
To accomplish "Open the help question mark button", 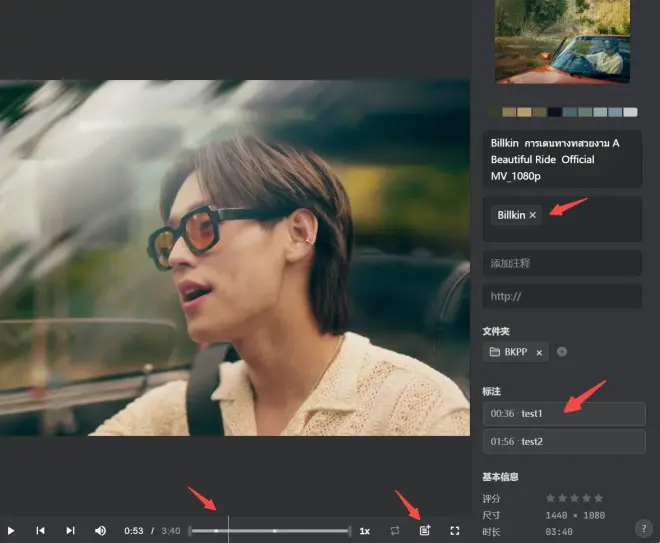I will coord(644,528).
